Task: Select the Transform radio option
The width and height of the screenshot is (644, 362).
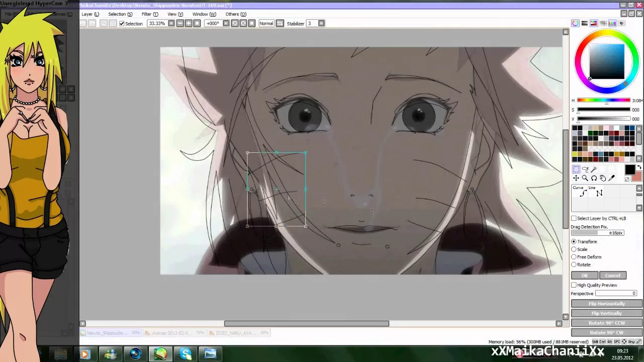Action: tap(574, 242)
